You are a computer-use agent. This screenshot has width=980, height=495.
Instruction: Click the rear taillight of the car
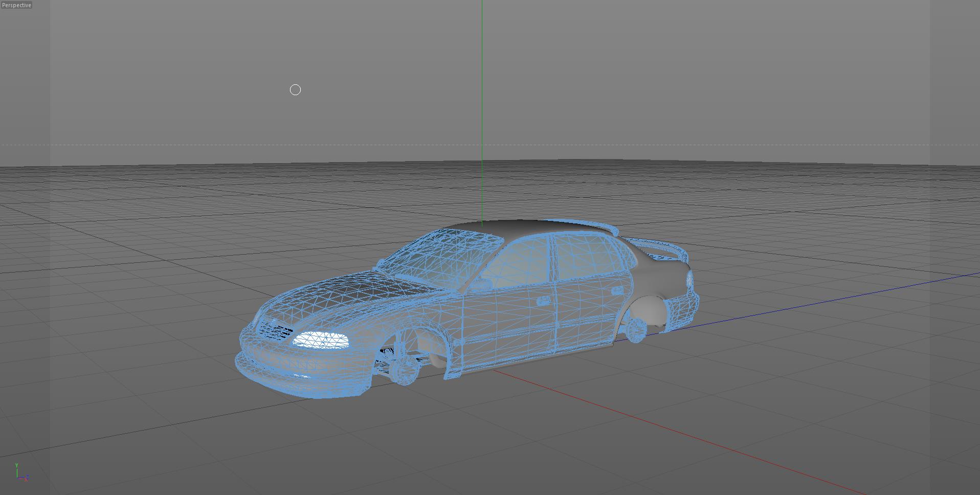689,280
